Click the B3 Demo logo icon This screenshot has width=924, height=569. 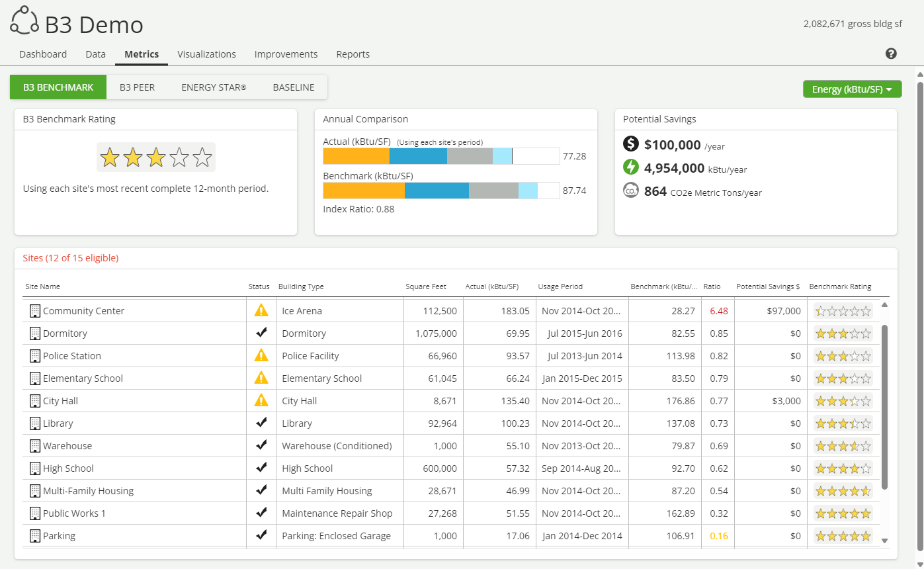[x=24, y=20]
